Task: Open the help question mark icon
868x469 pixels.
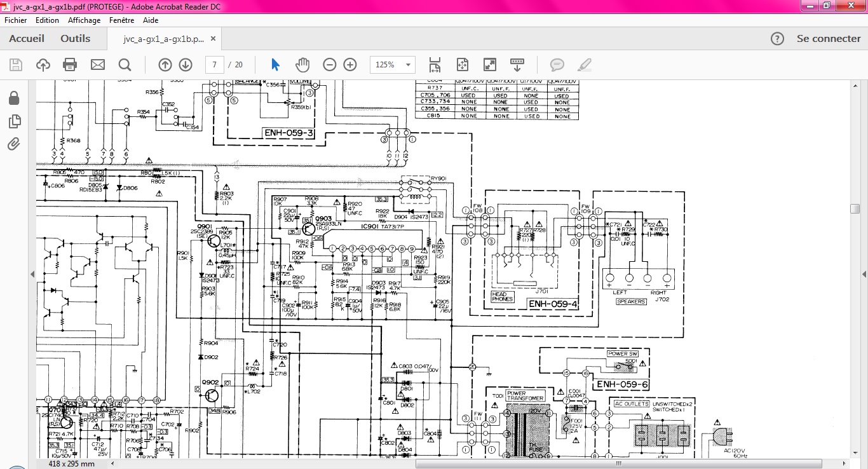Action: (777, 39)
